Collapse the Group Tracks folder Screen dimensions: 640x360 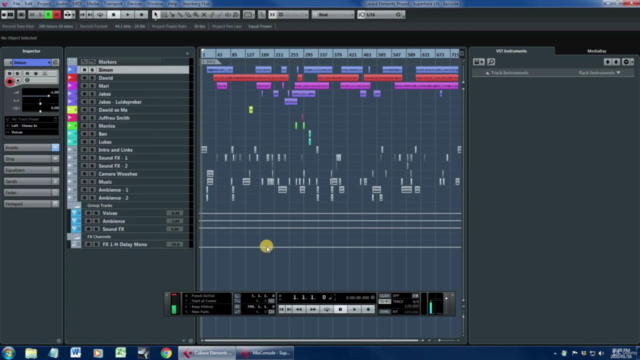pos(77,205)
